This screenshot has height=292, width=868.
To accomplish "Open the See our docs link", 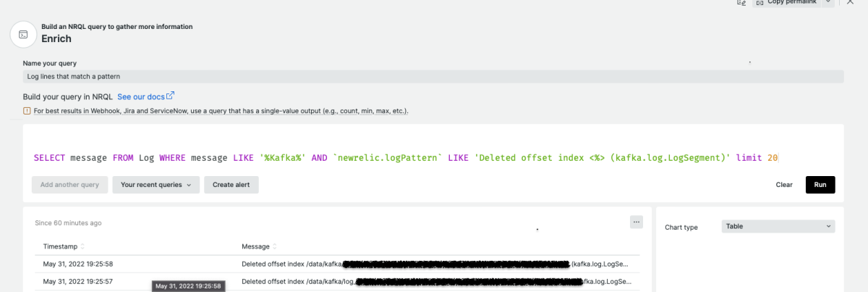I will 141,96.
